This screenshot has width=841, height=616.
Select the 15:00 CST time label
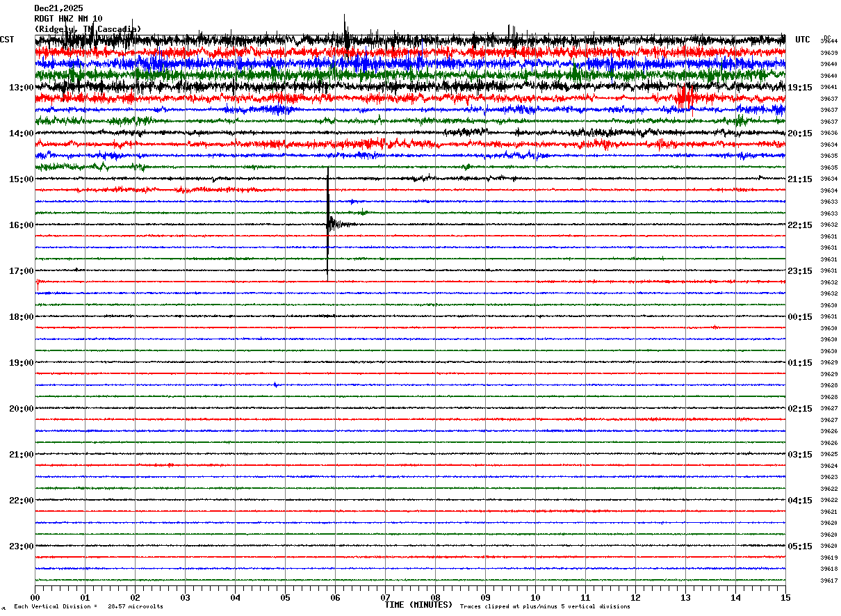(21, 179)
